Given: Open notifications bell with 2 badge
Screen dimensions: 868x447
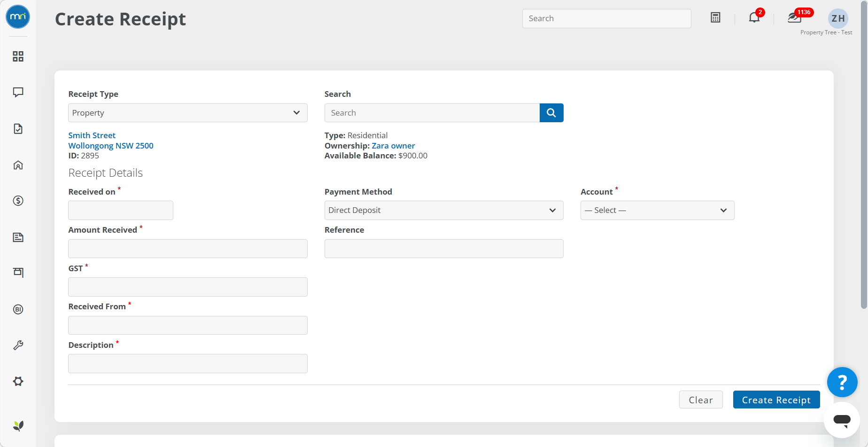Looking at the screenshot, I should pos(754,18).
